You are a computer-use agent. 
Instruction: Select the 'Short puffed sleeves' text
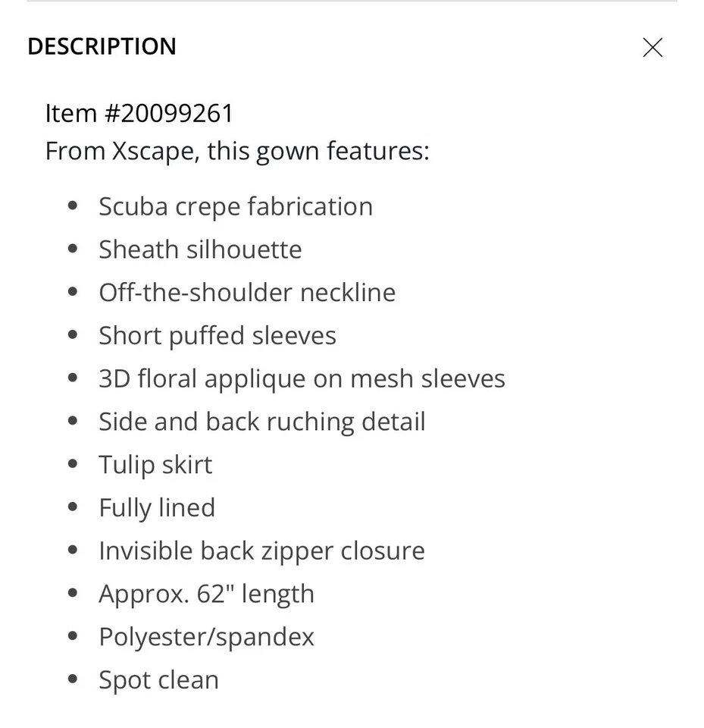[217, 335]
